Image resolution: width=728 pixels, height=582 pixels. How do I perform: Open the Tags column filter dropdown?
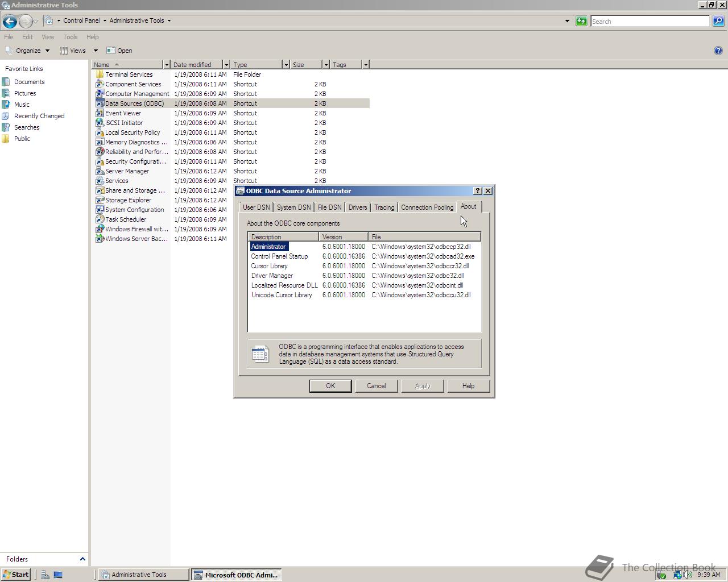pyautogui.click(x=366, y=65)
